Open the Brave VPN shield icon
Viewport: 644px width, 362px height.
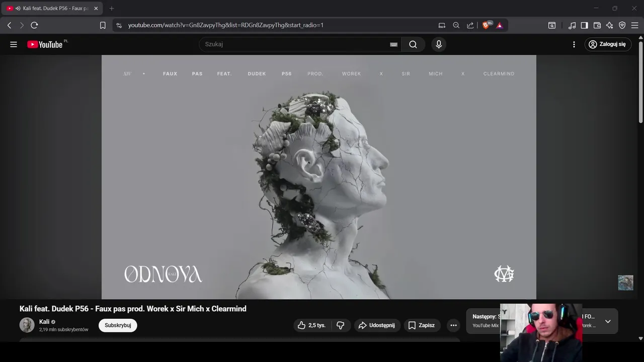tap(622, 25)
